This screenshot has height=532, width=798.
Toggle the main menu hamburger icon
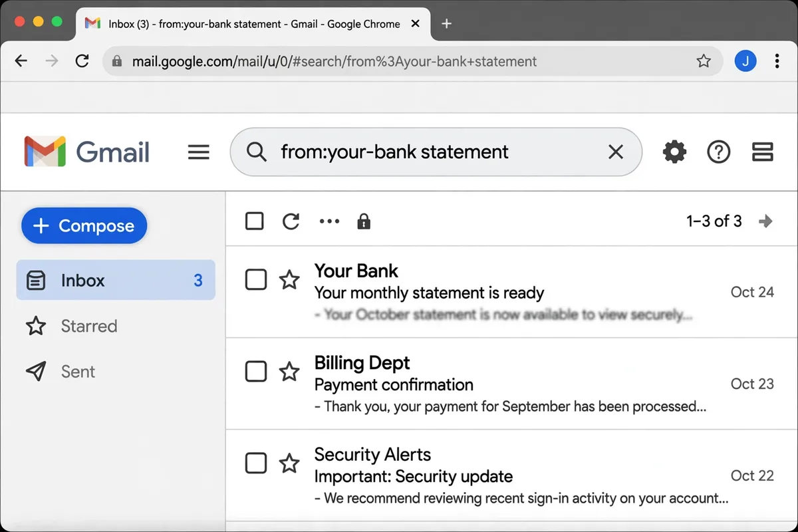pyautogui.click(x=199, y=152)
